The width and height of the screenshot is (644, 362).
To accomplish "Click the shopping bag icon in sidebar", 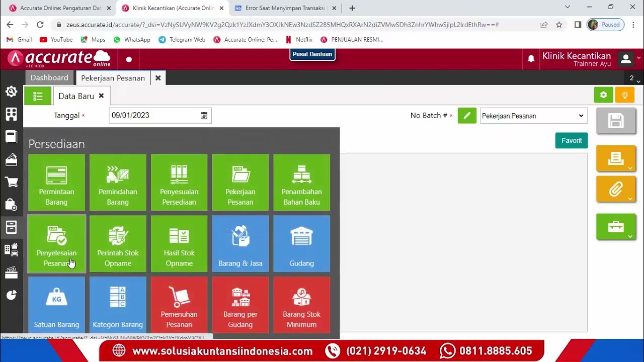I will (11, 205).
